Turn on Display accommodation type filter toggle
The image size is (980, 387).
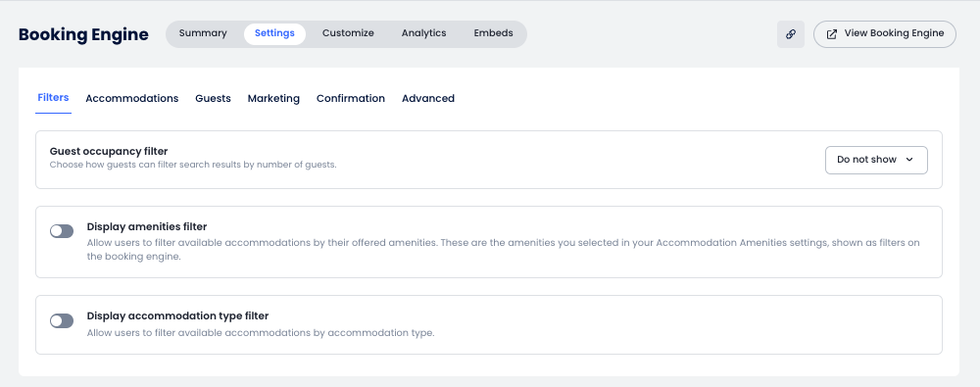tap(62, 320)
